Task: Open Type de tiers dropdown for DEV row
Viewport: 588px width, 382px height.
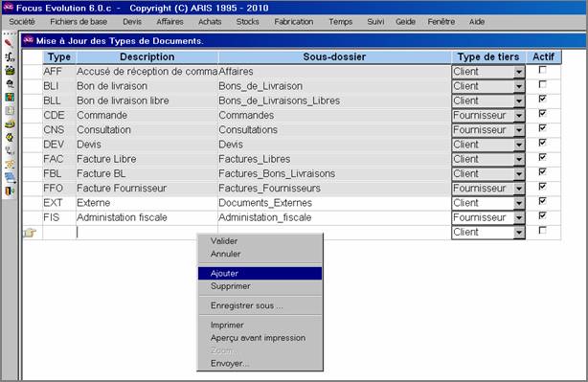Action: [519, 145]
